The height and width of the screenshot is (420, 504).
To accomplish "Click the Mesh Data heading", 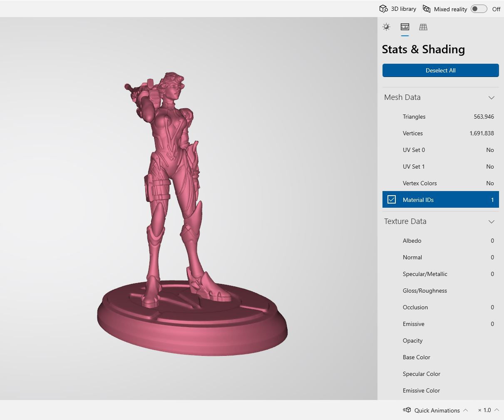I will 402,97.
